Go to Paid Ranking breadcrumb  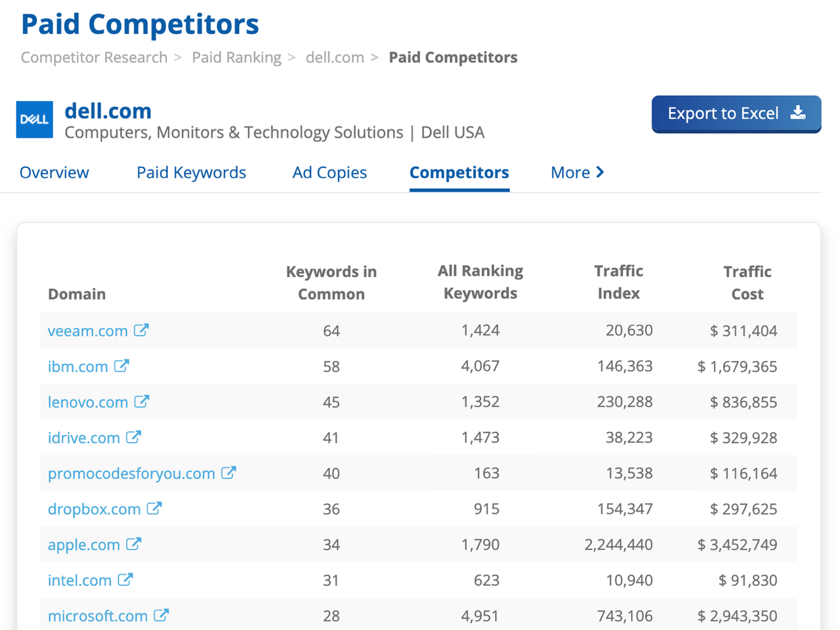point(236,58)
